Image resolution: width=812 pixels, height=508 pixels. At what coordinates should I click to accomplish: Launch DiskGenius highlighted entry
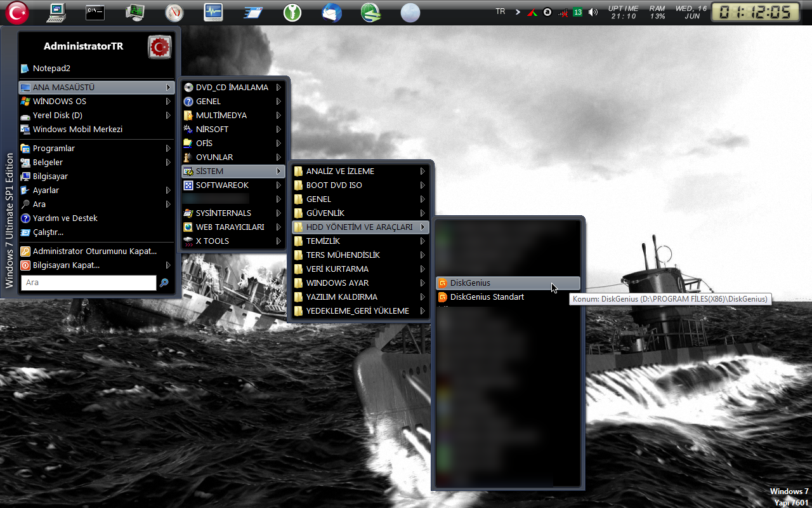pos(508,283)
